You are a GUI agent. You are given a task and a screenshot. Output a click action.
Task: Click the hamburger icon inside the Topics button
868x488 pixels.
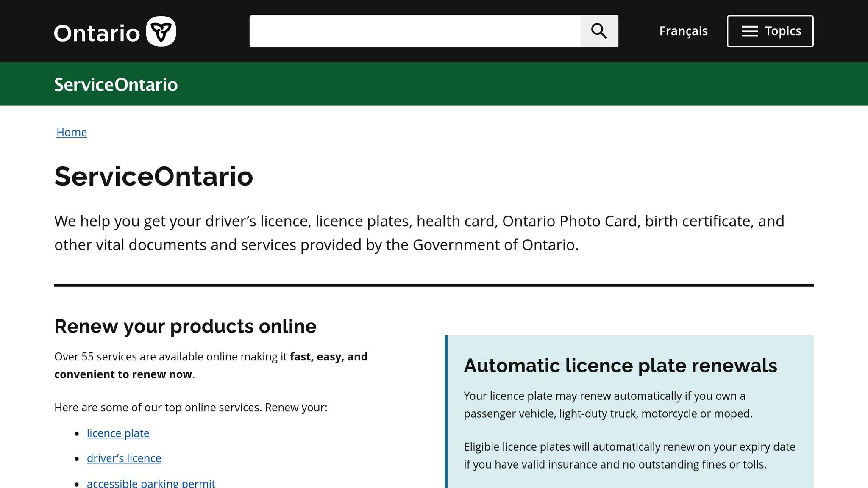[749, 31]
